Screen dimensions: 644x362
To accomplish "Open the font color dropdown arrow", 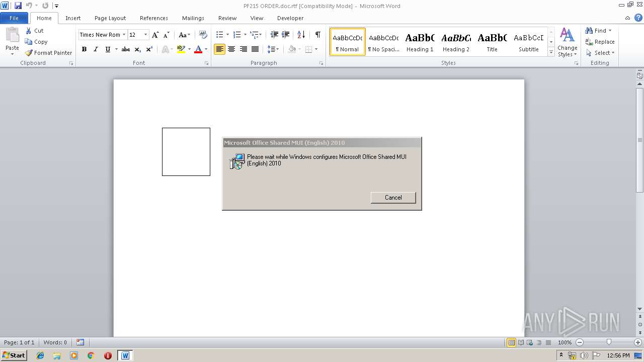I will (x=206, y=49).
